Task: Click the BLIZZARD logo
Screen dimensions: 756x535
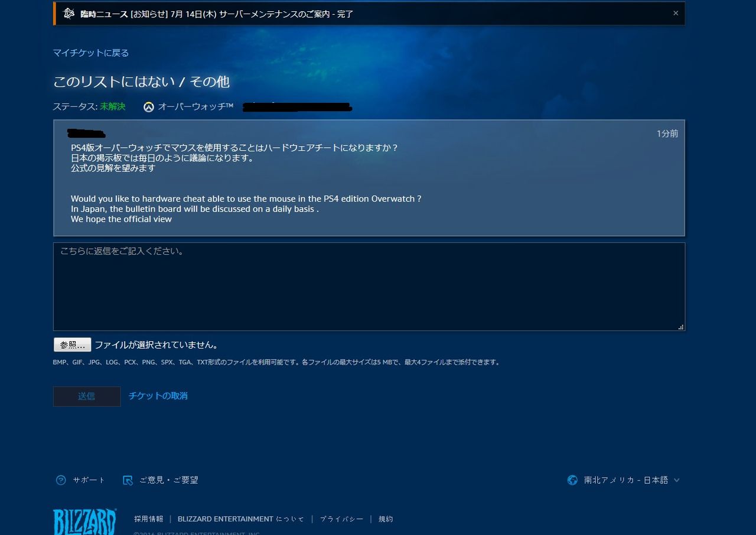Action: pyautogui.click(x=84, y=520)
